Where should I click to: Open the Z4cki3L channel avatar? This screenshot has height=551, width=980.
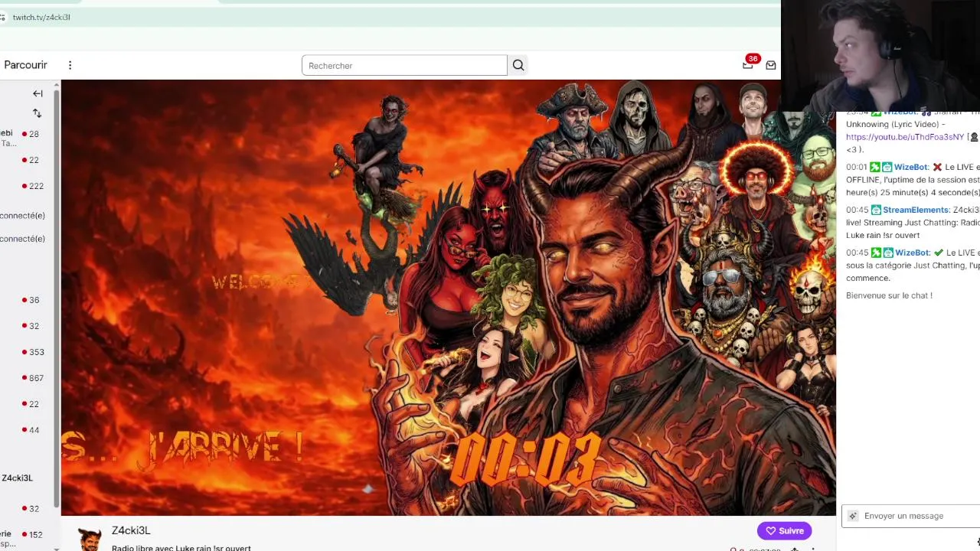(90, 538)
